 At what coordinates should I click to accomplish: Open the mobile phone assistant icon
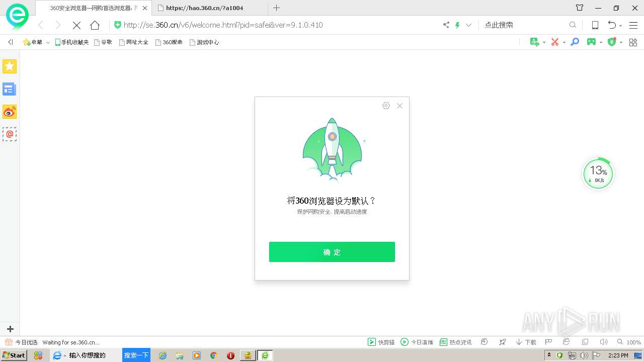595,25
